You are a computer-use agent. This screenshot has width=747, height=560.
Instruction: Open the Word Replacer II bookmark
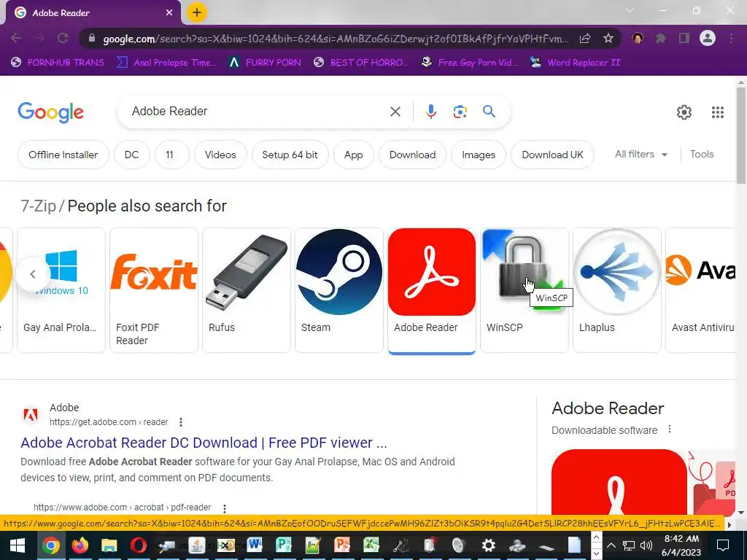point(576,63)
